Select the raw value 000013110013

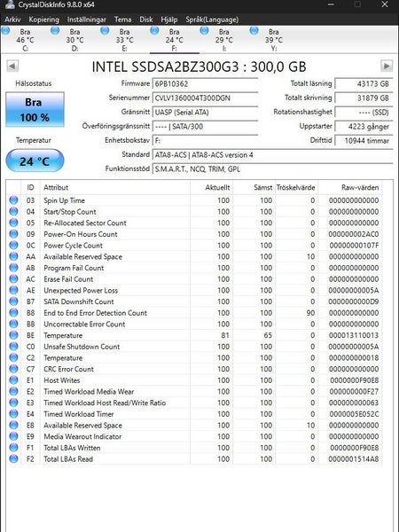pos(354,335)
